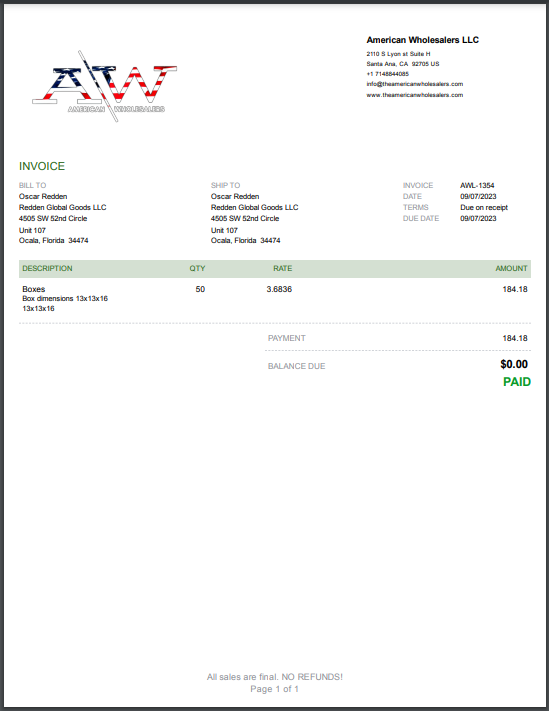Click the DESCRIPTION column header
The image size is (549, 711).
(47, 268)
